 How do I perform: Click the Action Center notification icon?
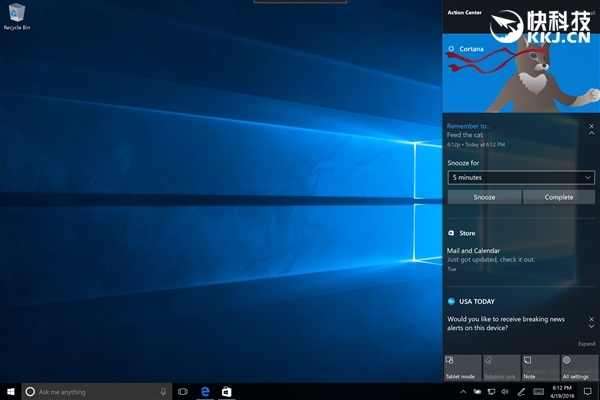tap(587, 391)
